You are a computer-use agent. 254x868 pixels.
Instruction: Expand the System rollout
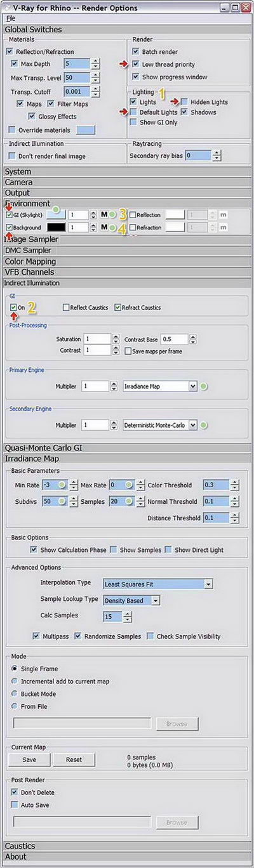coord(127,171)
